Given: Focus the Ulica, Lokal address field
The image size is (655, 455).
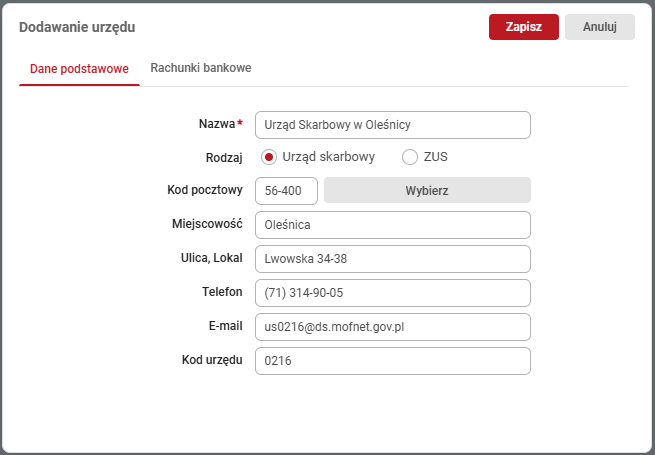Looking at the screenshot, I should coord(392,259).
